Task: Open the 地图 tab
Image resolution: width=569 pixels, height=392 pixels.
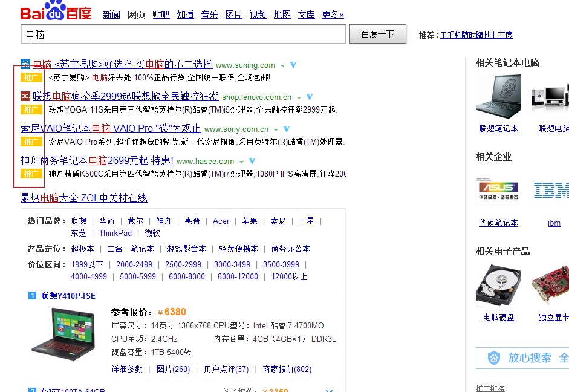Action: tap(282, 15)
